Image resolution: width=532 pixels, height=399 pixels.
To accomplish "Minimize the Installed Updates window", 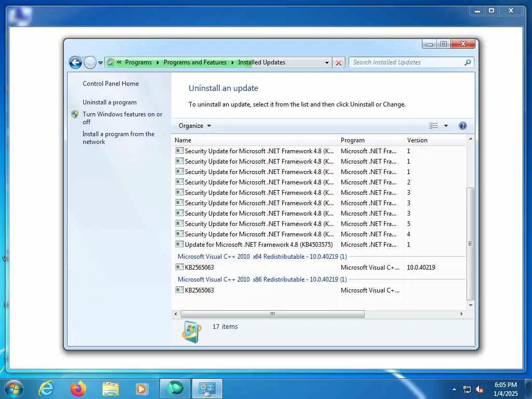I will coord(430,44).
